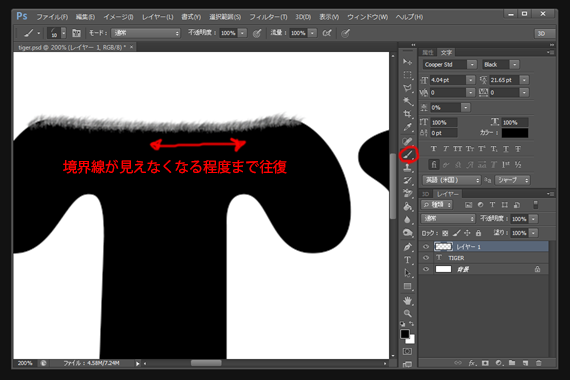Create new fill or adjustment layer

coord(499,363)
